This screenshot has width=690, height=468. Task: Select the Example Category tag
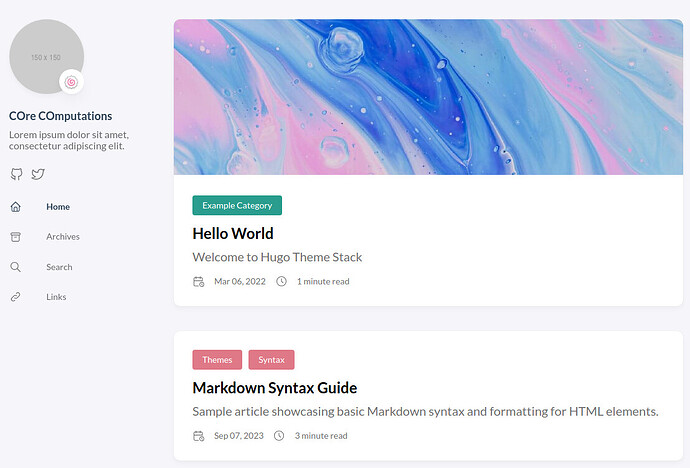237,205
